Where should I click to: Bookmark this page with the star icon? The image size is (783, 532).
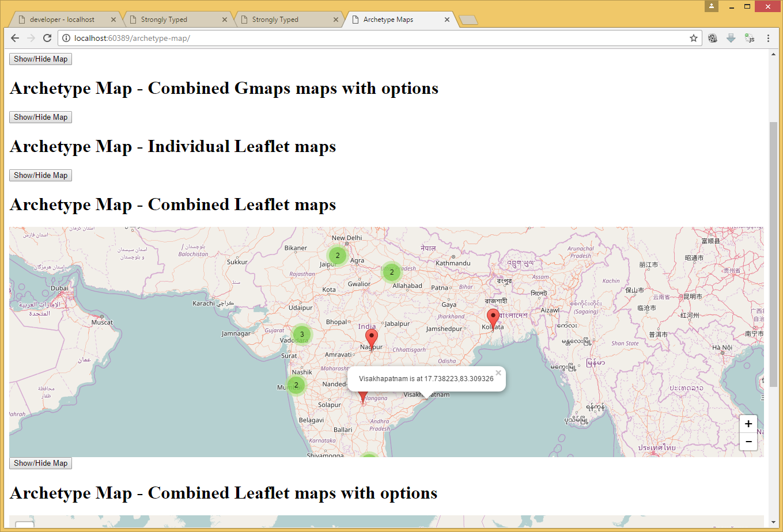coord(694,38)
